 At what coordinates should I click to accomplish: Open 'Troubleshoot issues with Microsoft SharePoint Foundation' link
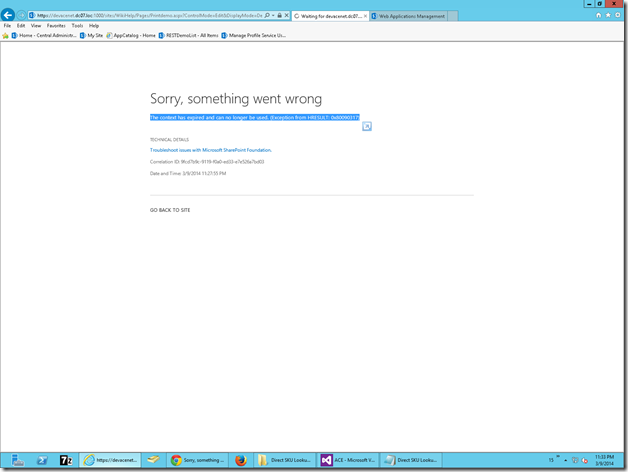click(x=211, y=150)
